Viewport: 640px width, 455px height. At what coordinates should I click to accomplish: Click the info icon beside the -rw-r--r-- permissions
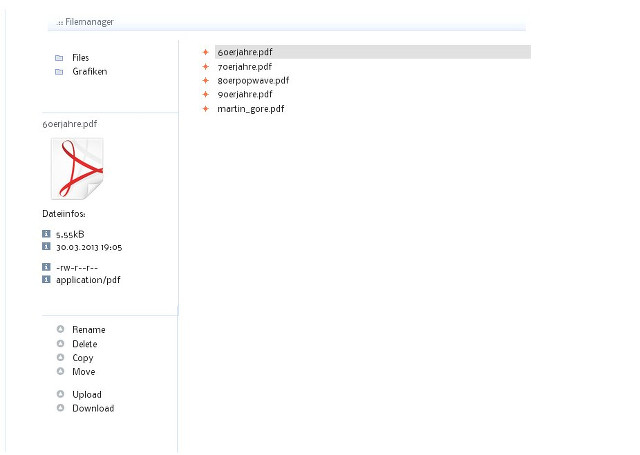tap(46, 267)
